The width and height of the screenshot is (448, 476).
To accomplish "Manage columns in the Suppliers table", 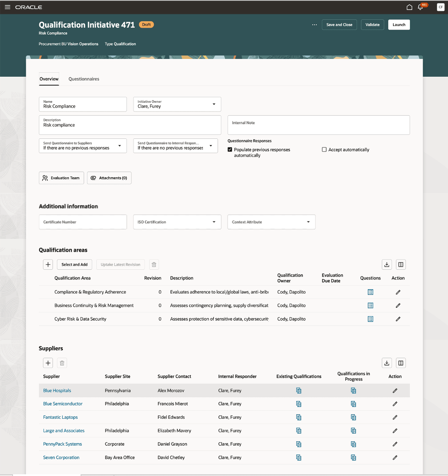I will [401, 363].
